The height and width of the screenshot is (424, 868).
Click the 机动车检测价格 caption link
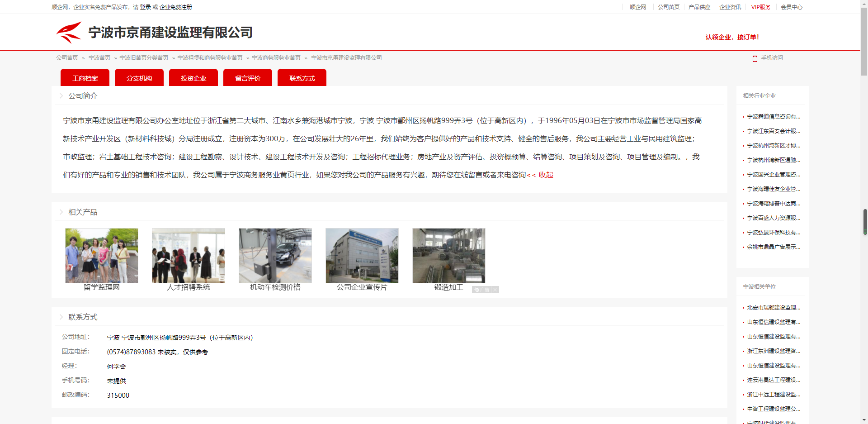[275, 287]
